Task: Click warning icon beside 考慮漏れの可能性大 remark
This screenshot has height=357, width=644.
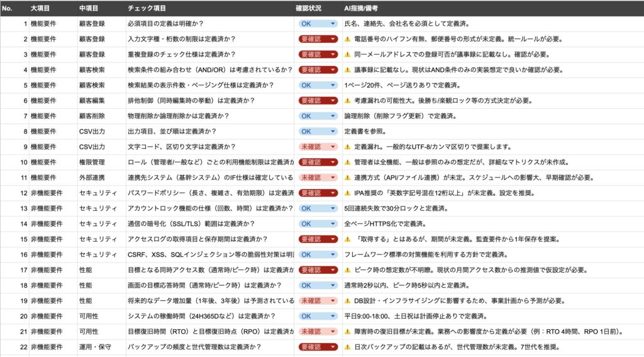Action: (x=347, y=101)
